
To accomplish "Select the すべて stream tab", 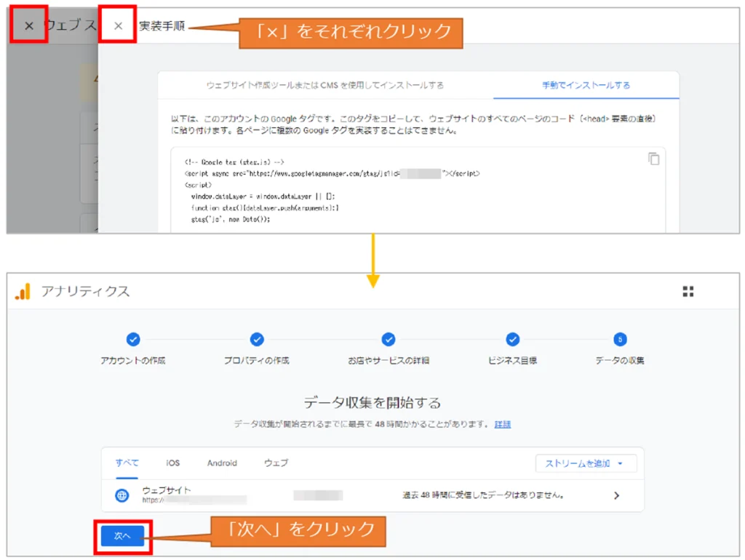I will (127, 463).
